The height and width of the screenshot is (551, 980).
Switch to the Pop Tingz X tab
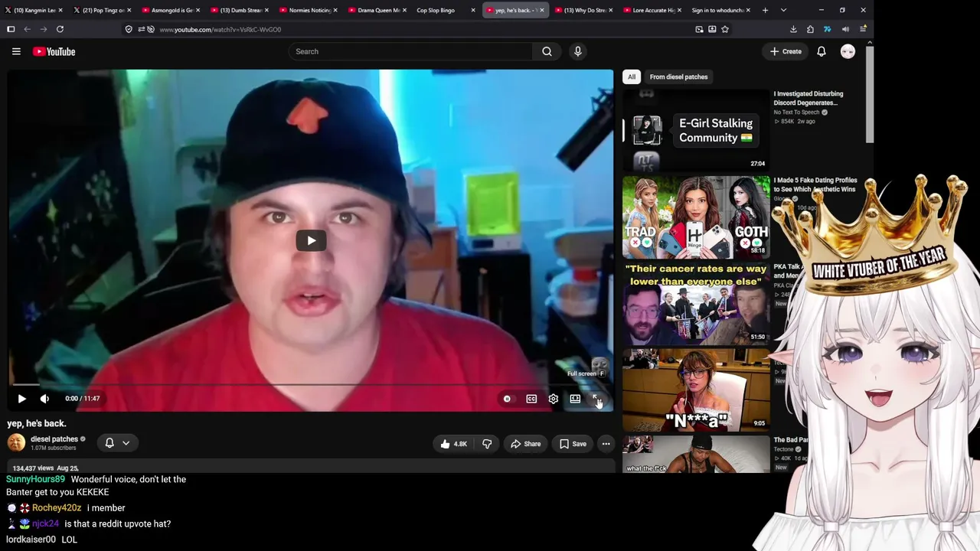coord(103,10)
